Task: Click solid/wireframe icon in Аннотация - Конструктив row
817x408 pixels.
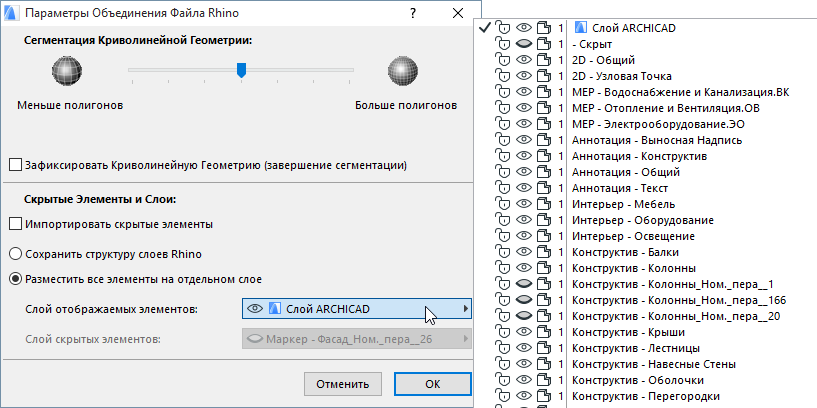Action: click(544, 156)
